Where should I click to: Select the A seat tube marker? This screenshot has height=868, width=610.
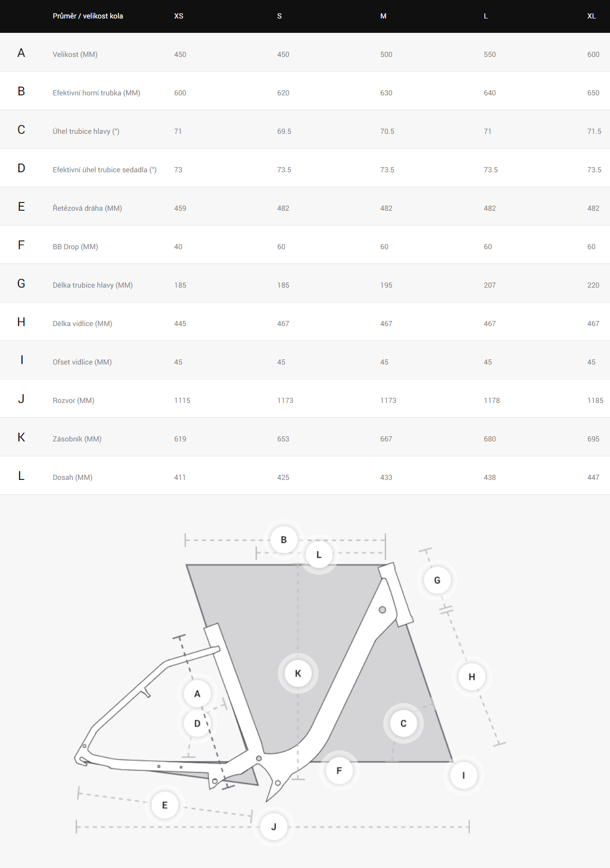point(197,694)
